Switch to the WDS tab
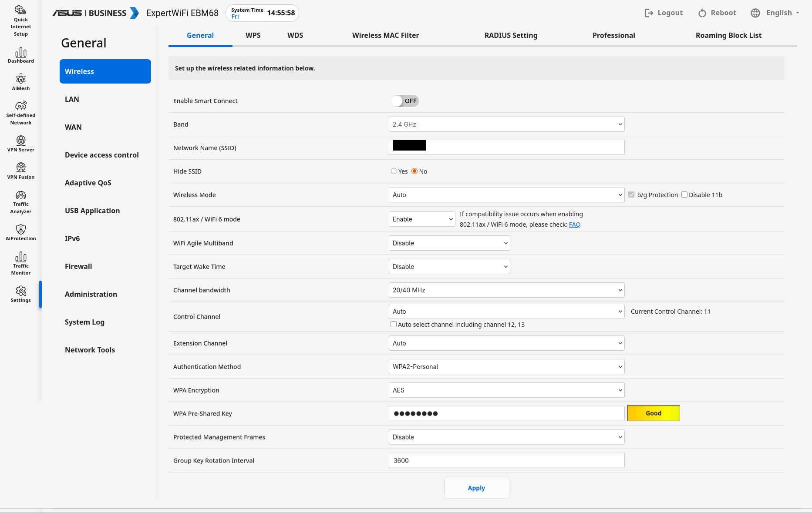Viewport: 812px width, 513px height. (295, 36)
